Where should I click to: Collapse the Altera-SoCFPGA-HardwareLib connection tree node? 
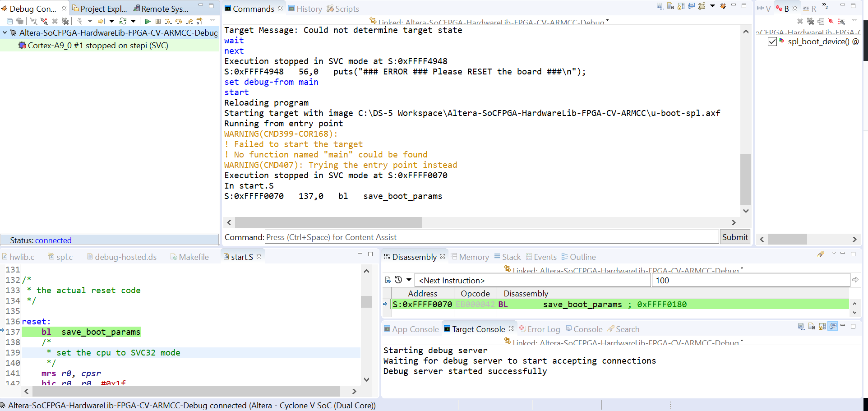pyautogui.click(x=5, y=32)
